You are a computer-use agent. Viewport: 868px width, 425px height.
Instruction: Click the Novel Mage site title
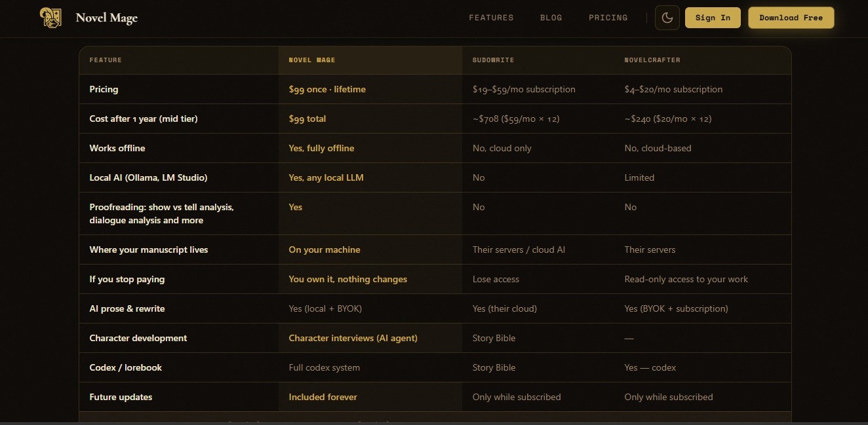coord(106,18)
